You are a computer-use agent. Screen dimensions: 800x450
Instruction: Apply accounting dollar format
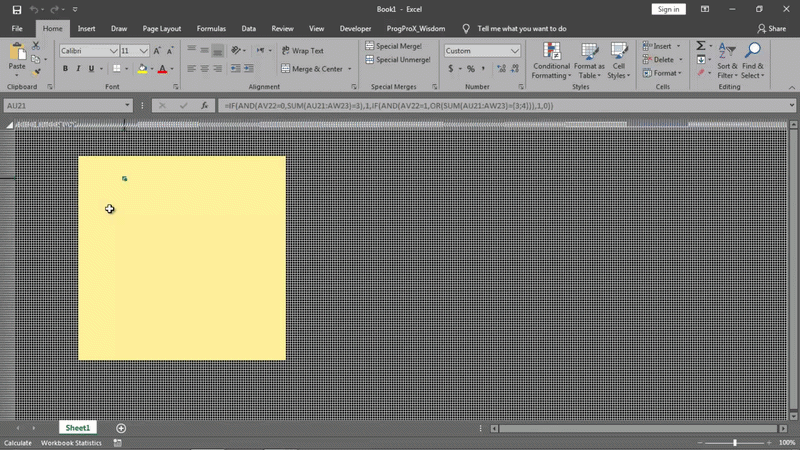(451, 68)
